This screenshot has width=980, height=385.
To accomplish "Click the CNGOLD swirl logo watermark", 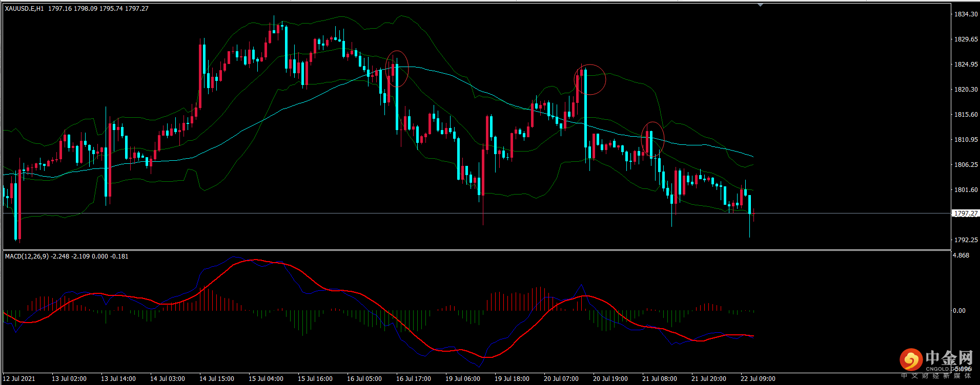I will (x=911, y=360).
